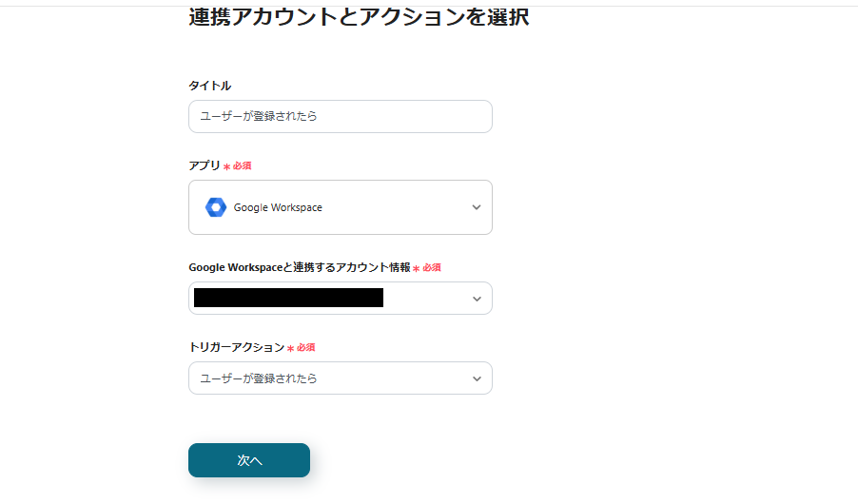Click ユーザーが登録されたら text in trigger selector
858x504 pixels.
[x=259, y=378]
